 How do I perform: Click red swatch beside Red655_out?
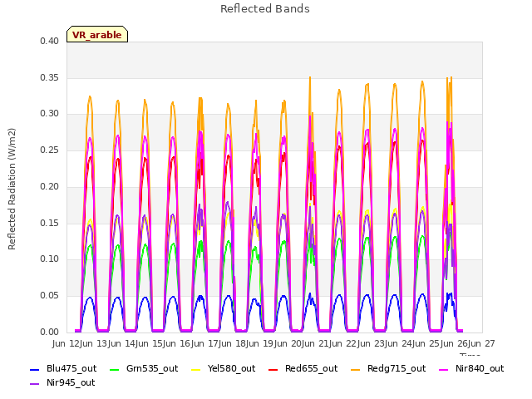click(273, 369)
